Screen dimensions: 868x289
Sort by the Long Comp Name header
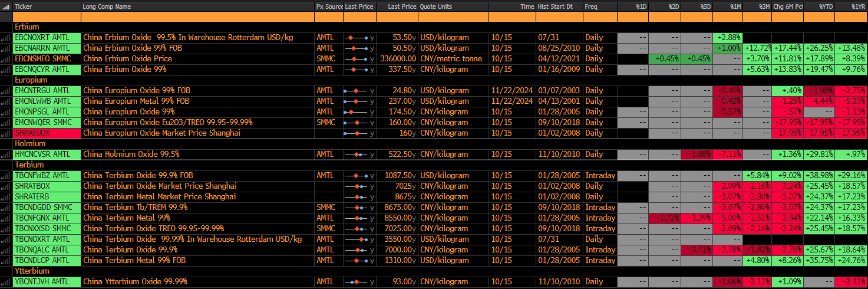tap(197, 6)
